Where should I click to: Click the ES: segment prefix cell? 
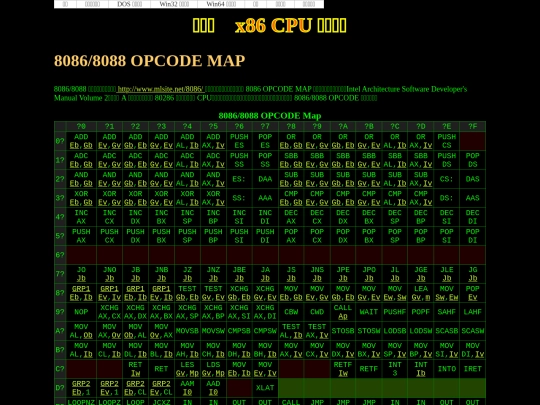tap(239, 179)
